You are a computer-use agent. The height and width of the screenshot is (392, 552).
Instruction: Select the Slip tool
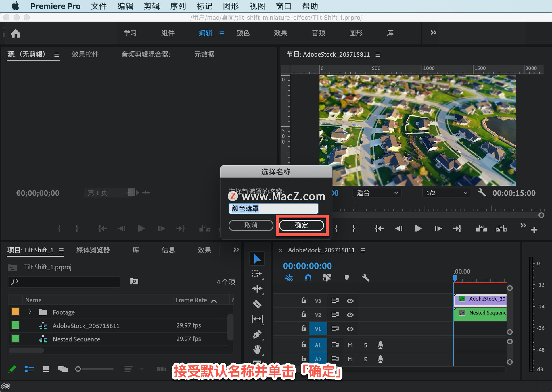click(257, 319)
